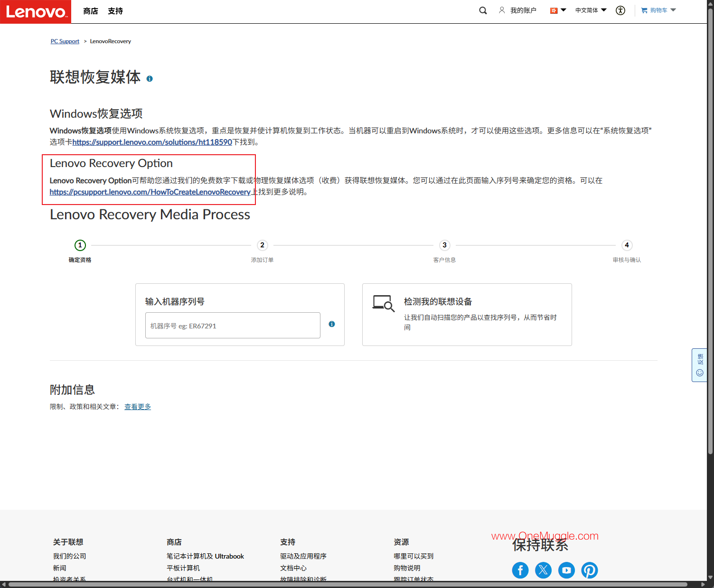This screenshot has height=588, width=714.
Task: Open the 支持 menu
Action: [x=115, y=11]
